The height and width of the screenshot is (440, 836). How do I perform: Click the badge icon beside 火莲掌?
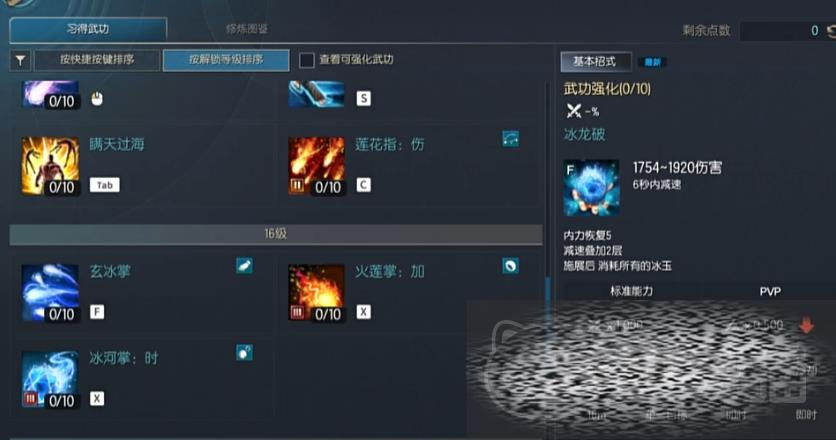510,266
